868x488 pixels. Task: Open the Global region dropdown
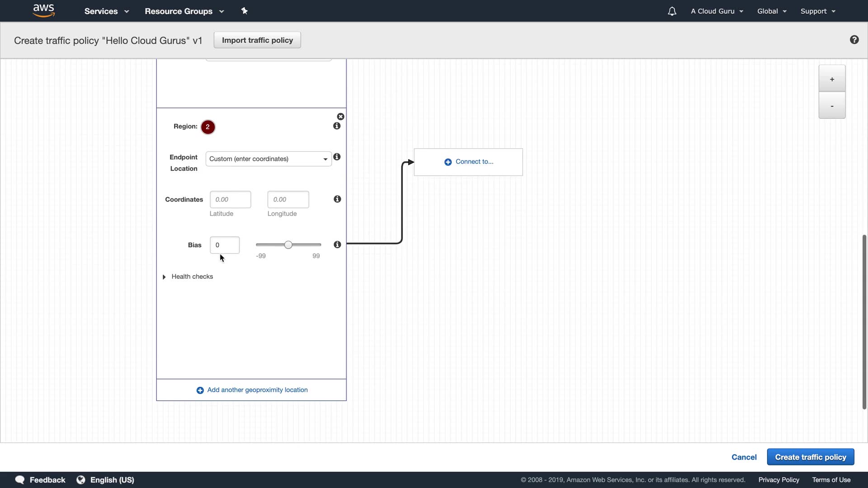[x=772, y=11]
